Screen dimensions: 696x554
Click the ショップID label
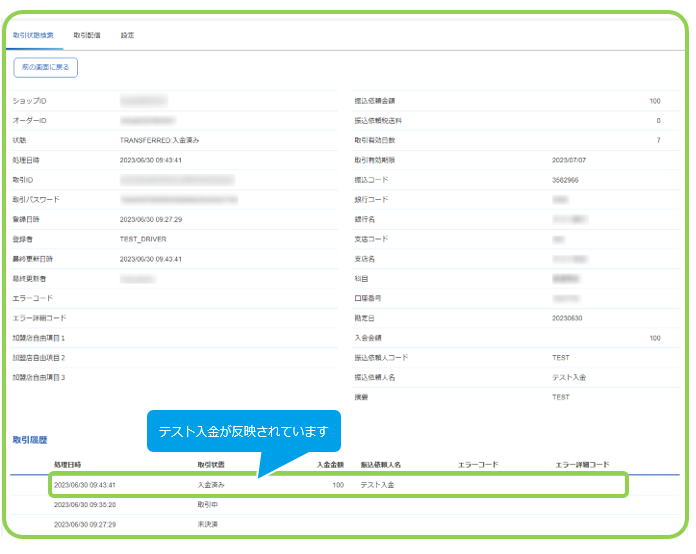click(29, 101)
